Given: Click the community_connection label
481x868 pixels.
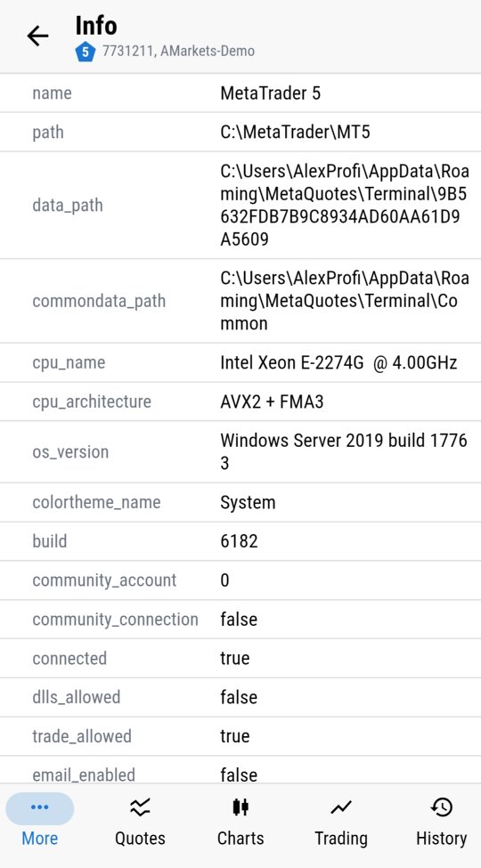Looking at the screenshot, I should point(115,619).
